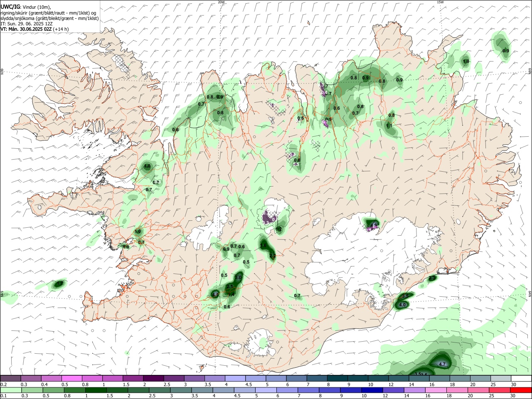Click the '(+14 h)' forecast offset text
This screenshot has width=532, height=399.
click(x=61, y=29)
